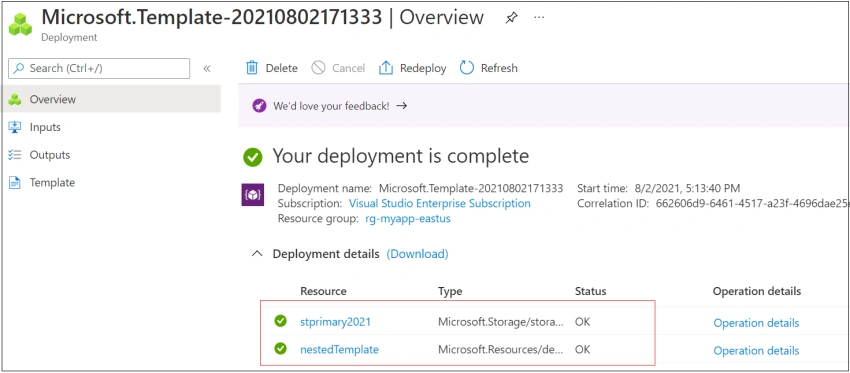
Task: Pin the deployment blade with pin icon
Action: coord(511,18)
